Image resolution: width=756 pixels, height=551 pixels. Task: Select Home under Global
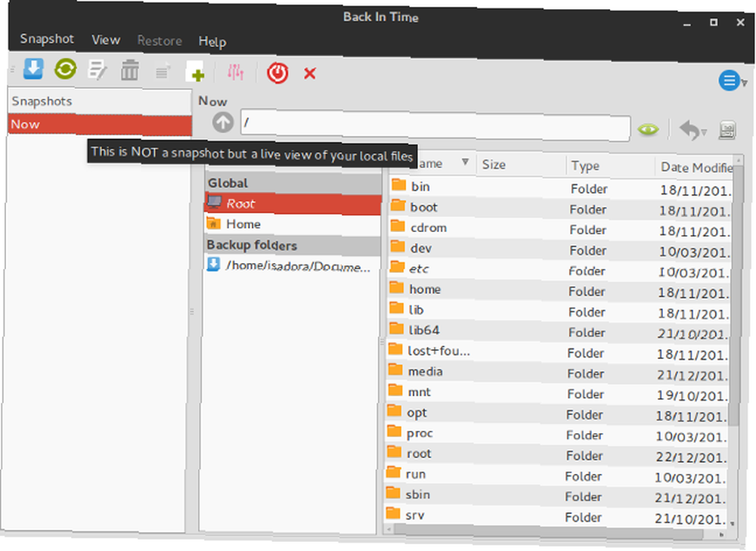click(292, 224)
